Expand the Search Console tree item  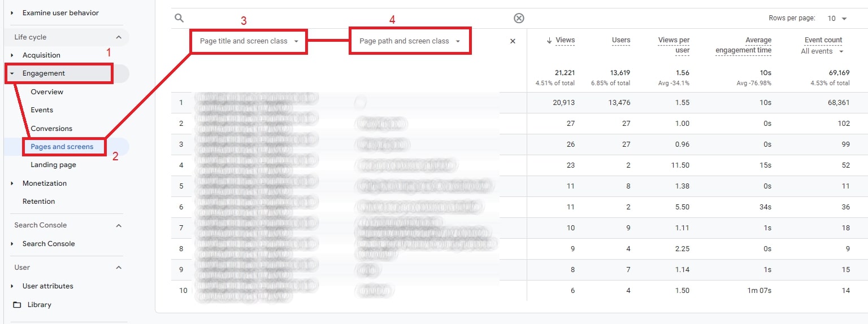click(x=12, y=244)
